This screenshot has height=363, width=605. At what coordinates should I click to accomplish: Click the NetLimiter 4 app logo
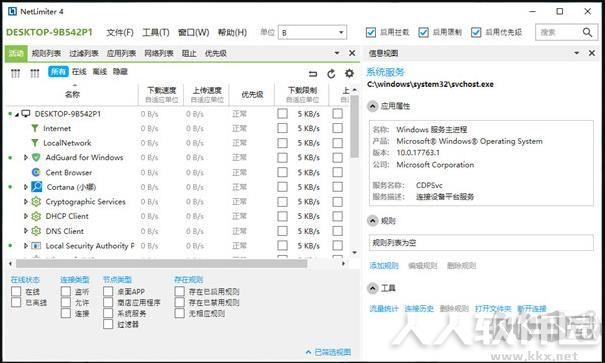12,12
